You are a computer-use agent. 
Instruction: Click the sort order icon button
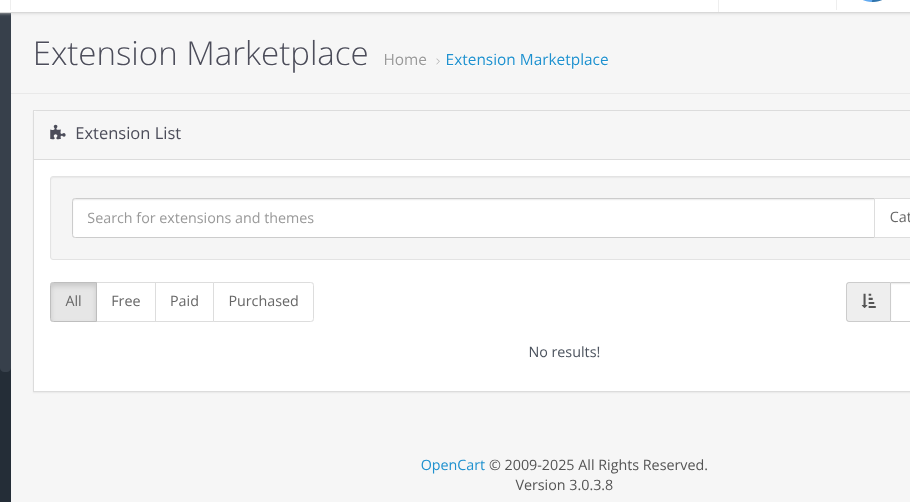point(868,301)
